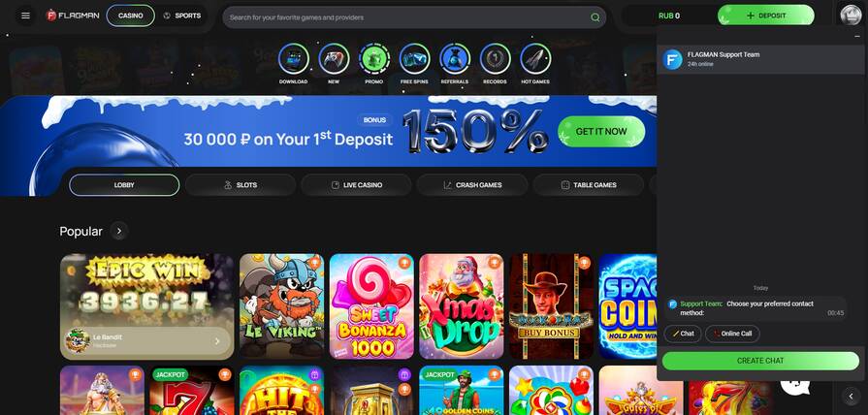Image resolution: width=868 pixels, height=415 pixels.
Task: Focus the games and providers search field
Action: [x=414, y=17]
